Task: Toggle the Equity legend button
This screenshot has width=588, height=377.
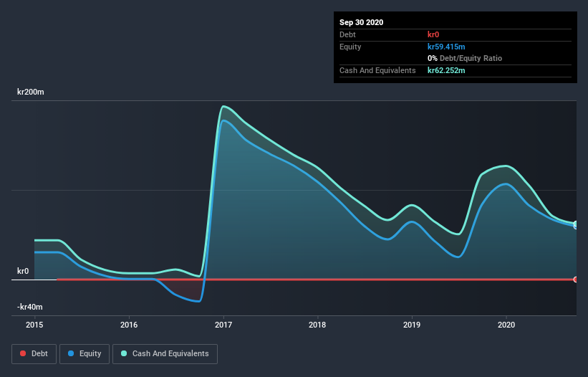Action: tap(85, 354)
